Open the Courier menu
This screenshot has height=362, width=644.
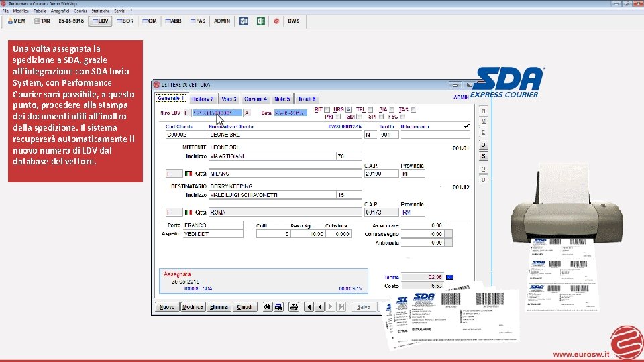tap(80, 11)
